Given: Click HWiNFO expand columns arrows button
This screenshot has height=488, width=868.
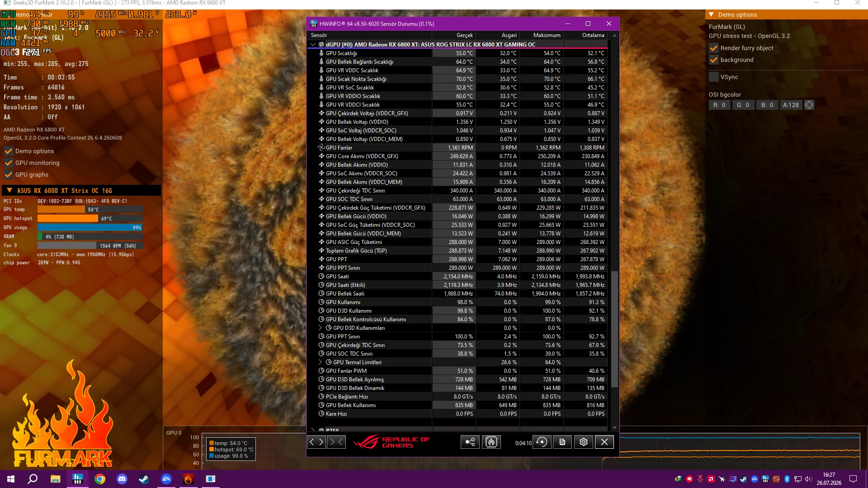Looking at the screenshot, I should point(316,442).
